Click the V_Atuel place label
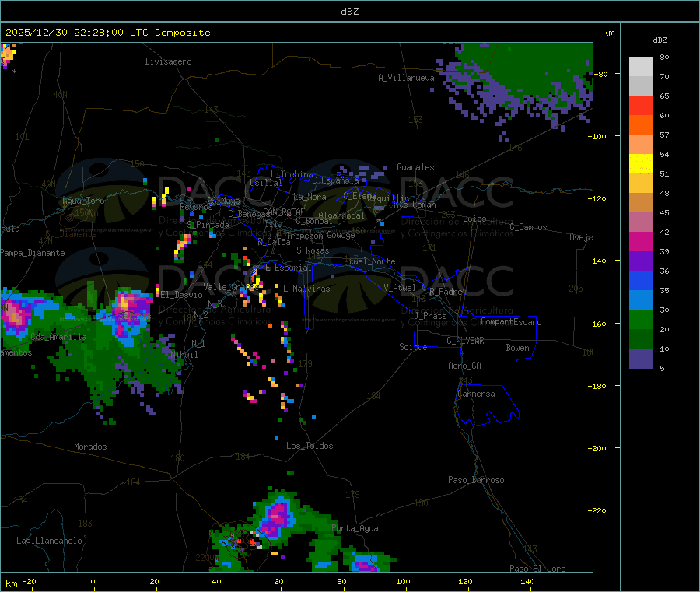700x592 pixels. pos(400,288)
